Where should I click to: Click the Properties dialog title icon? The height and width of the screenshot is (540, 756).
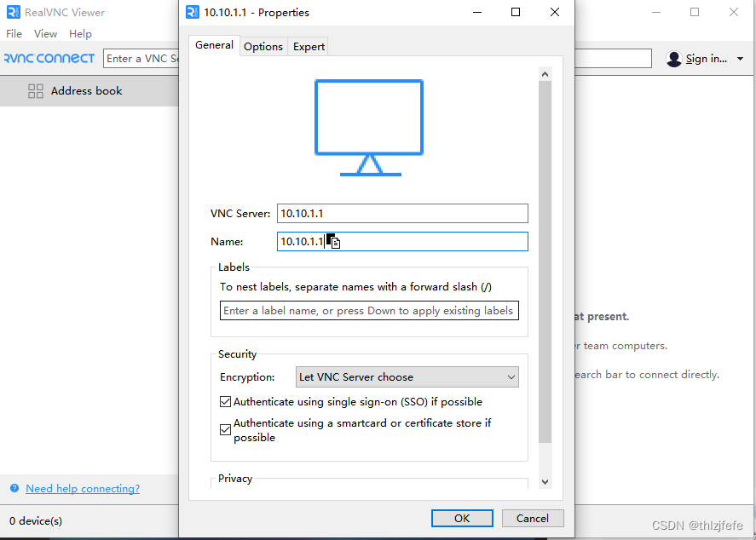(x=193, y=12)
